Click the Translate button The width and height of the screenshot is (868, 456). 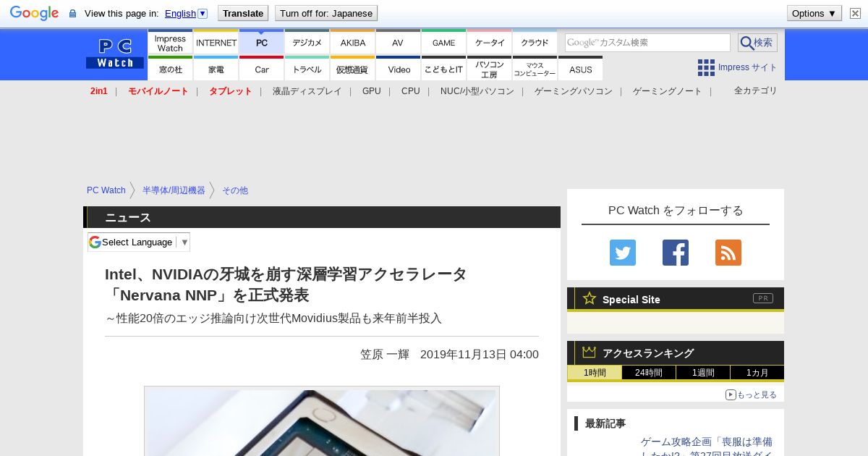[242, 13]
